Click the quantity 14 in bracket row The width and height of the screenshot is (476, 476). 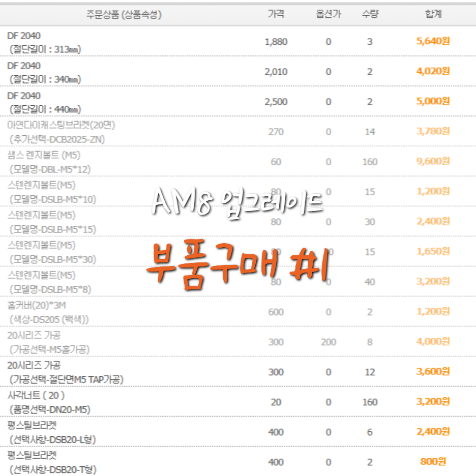370,132
